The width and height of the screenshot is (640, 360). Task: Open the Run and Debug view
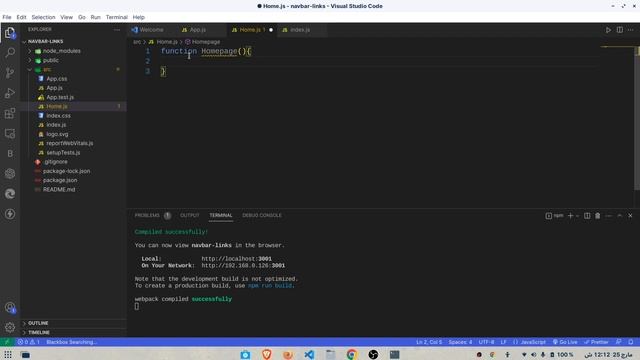click(10, 93)
